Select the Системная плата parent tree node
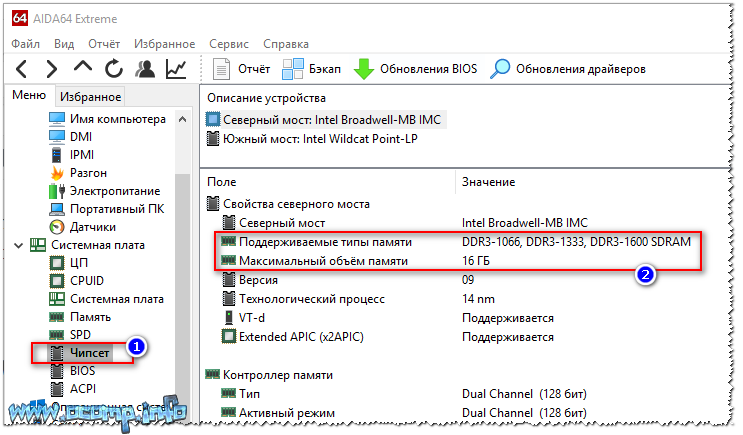 (x=87, y=245)
